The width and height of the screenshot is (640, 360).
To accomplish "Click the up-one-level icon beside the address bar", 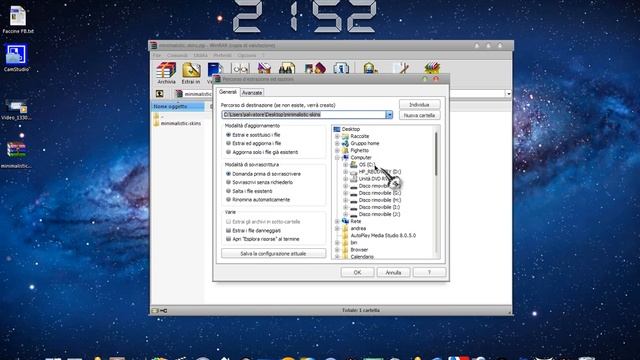I will tap(160, 94).
